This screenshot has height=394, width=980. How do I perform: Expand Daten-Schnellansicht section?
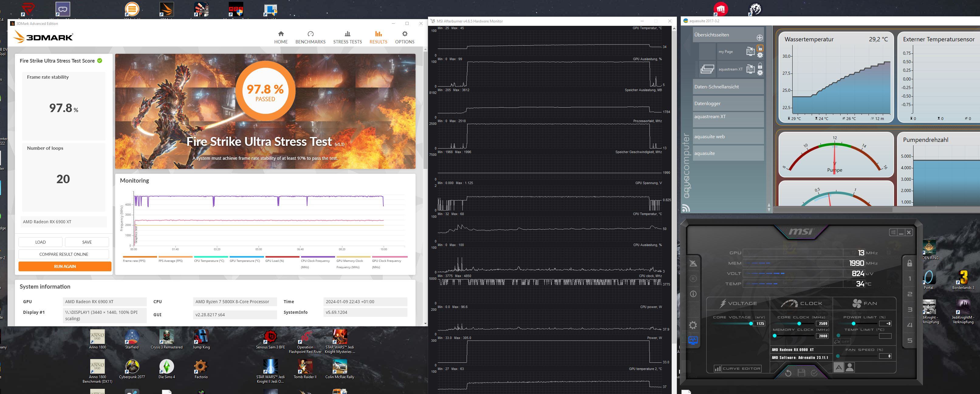[728, 87]
